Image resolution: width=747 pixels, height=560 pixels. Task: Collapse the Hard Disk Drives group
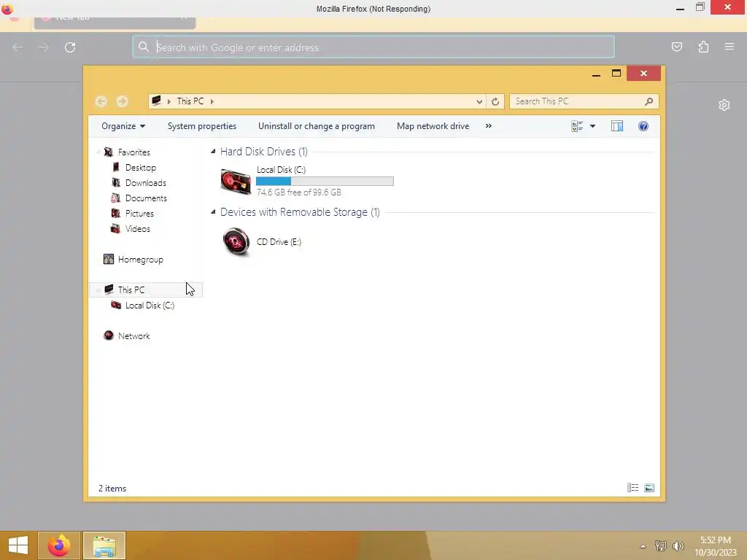[213, 152]
